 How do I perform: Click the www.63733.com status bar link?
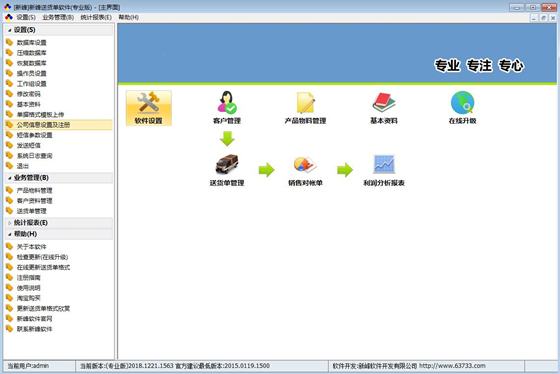click(452, 366)
